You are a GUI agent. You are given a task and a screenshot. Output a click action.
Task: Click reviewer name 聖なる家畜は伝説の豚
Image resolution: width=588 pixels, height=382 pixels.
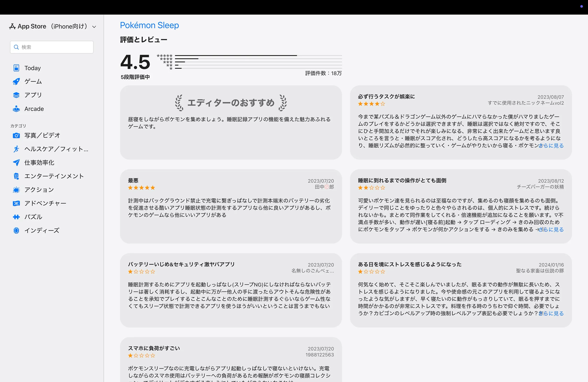pyautogui.click(x=540, y=271)
